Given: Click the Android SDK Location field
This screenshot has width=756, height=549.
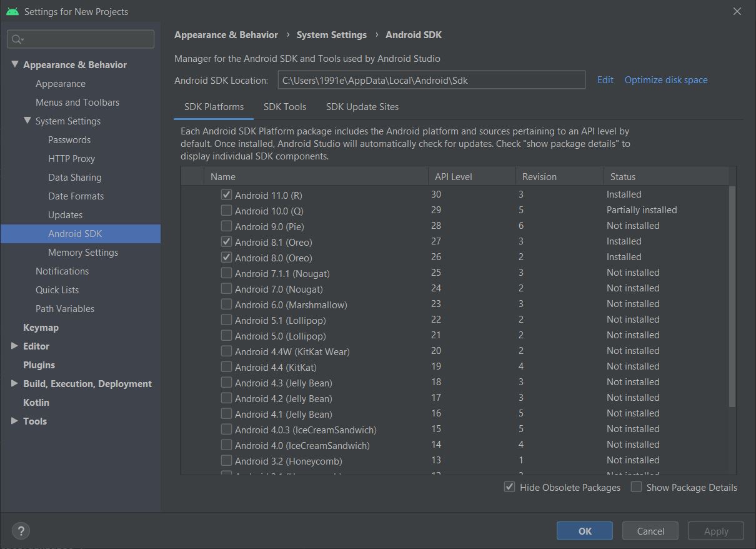Looking at the screenshot, I should point(431,80).
